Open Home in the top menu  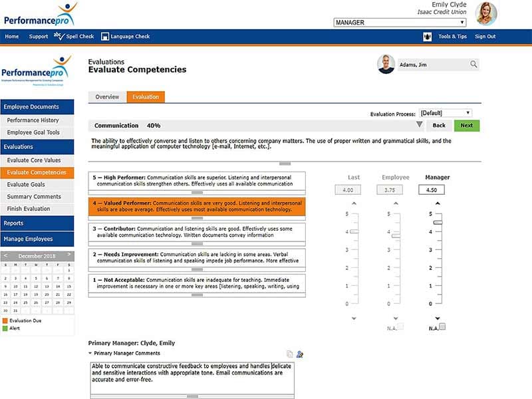coord(12,37)
